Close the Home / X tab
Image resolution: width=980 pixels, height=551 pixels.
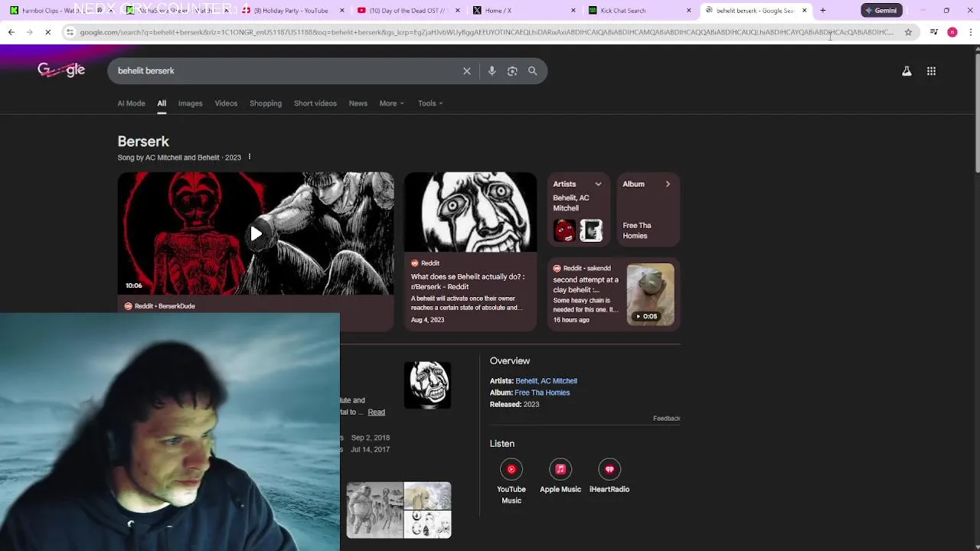(573, 11)
